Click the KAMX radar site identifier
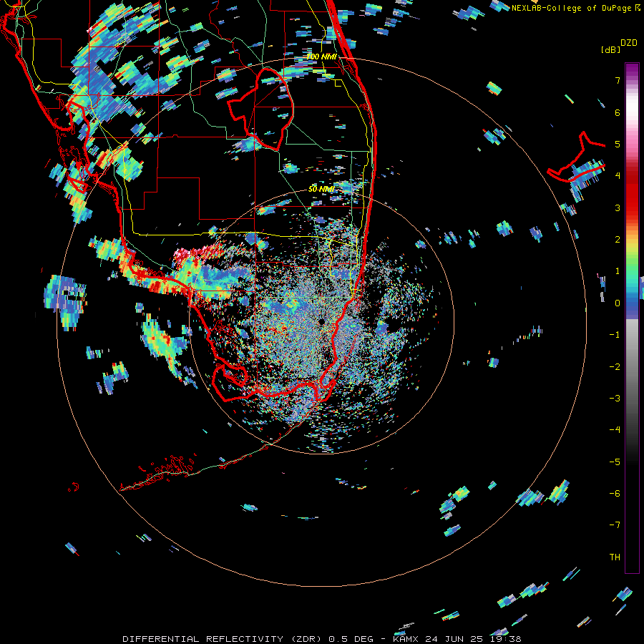The width and height of the screenshot is (644, 644). point(406,639)
